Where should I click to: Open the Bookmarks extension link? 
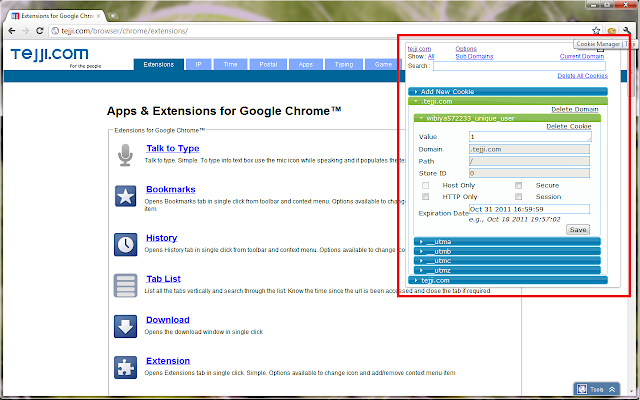tap(171, 189)
